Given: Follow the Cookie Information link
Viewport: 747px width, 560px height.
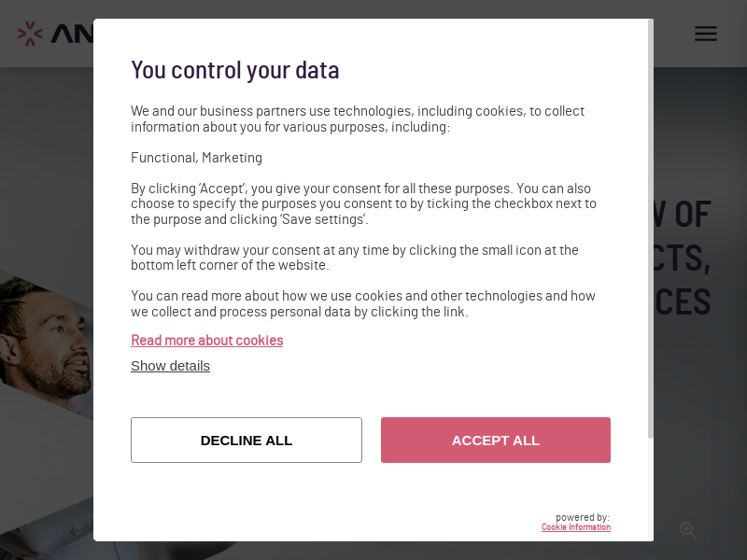Looking at the screenshot, I should [x=575, y=528].
